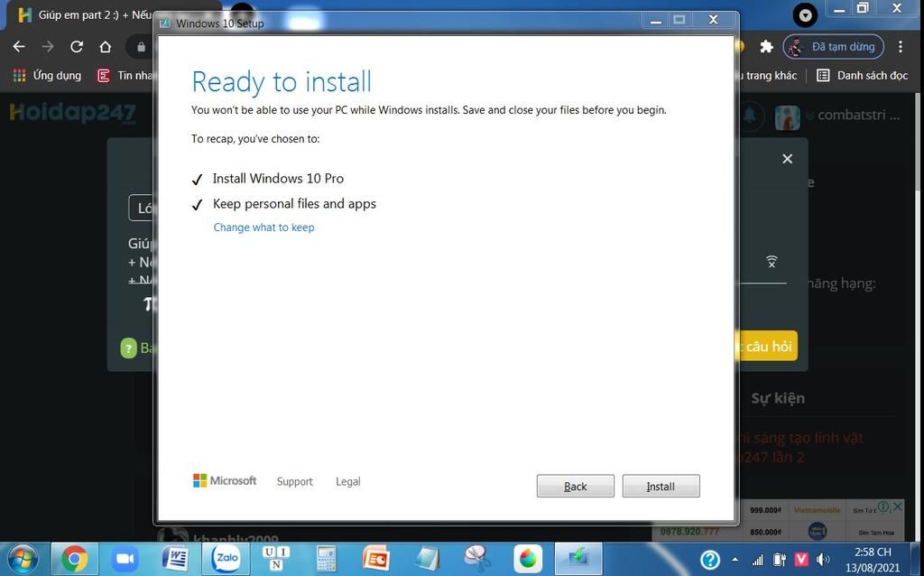The height and width of the screenshot is (576, 924).
Task: Minimize the Windows 10 Setup window
Action: [655, 20]
